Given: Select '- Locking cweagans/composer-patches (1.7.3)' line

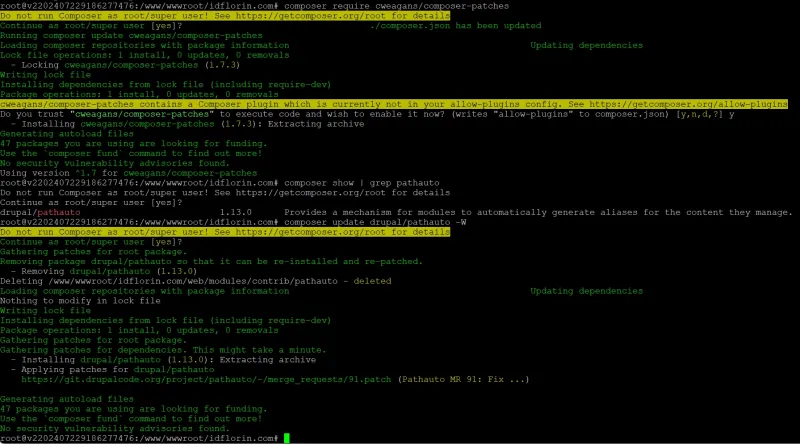Looking at the screenshot, I should tap(125, 65).
